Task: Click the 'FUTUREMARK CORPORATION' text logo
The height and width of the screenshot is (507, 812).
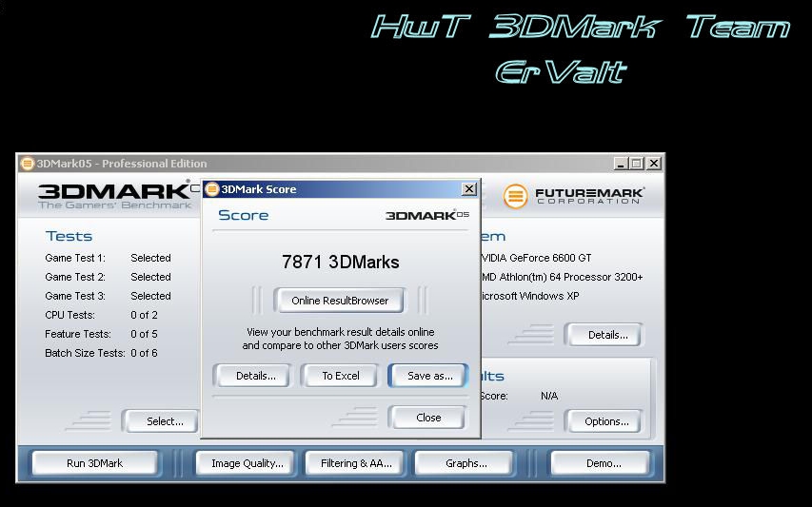Action: pos(590,196)
